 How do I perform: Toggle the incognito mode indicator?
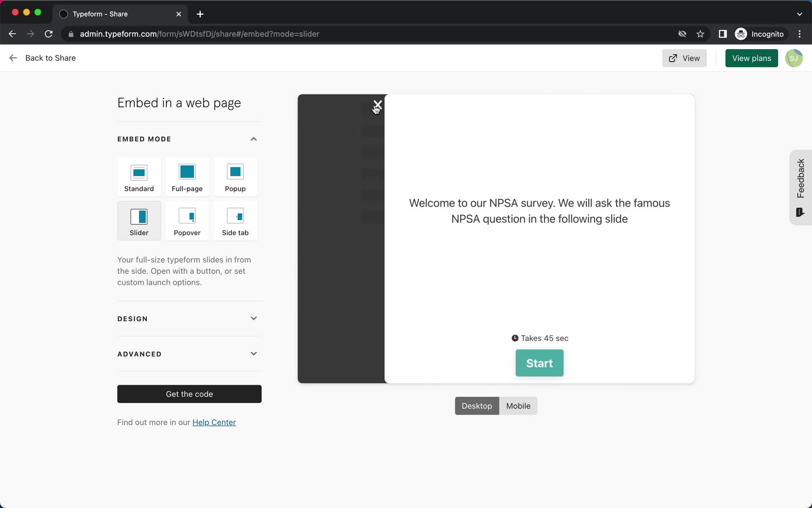pyautogui.click(x=759, y=33)
